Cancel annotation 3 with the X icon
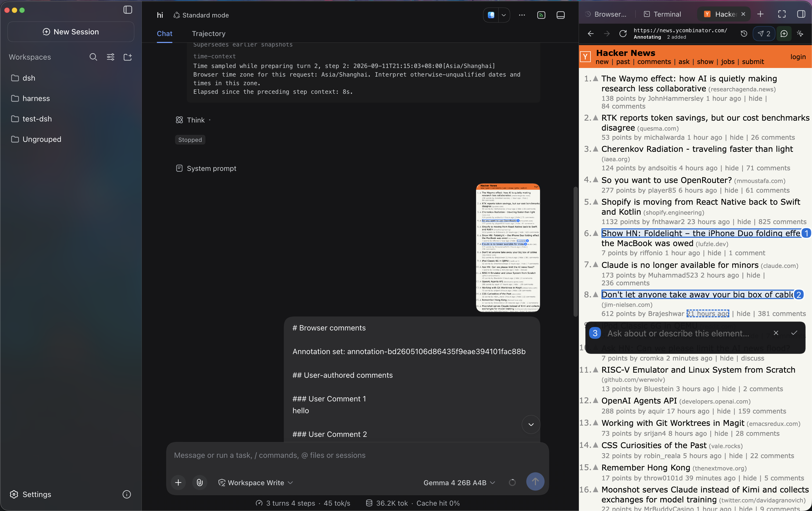812x511 pixels. click(775, 333)
